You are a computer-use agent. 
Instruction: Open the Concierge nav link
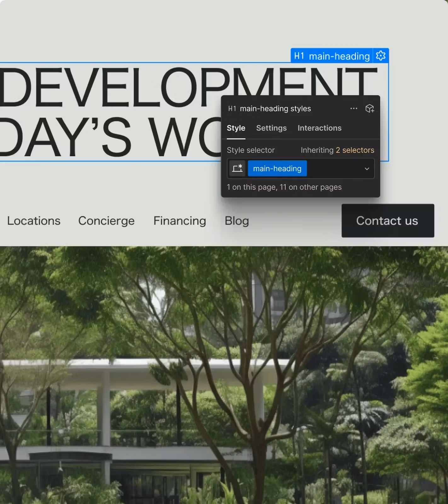click(106, 221)
